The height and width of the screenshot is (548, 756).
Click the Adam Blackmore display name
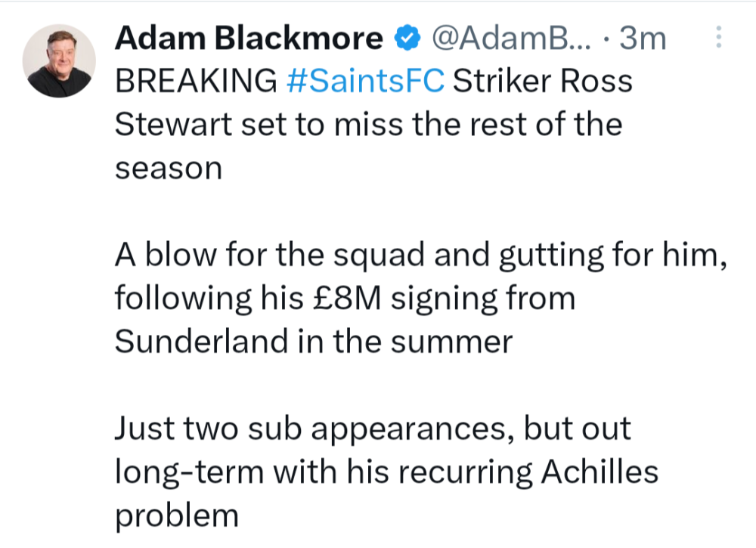pos(249,39)
